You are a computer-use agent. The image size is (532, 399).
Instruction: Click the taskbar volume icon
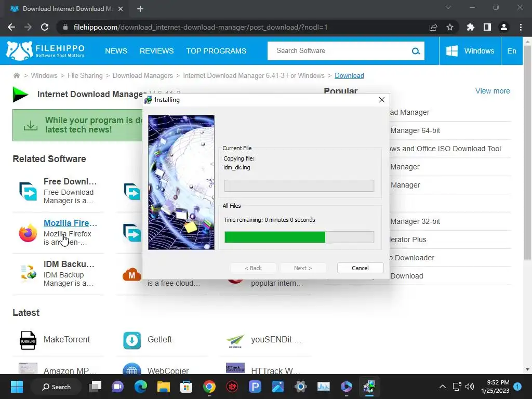(x=470, y=387)
